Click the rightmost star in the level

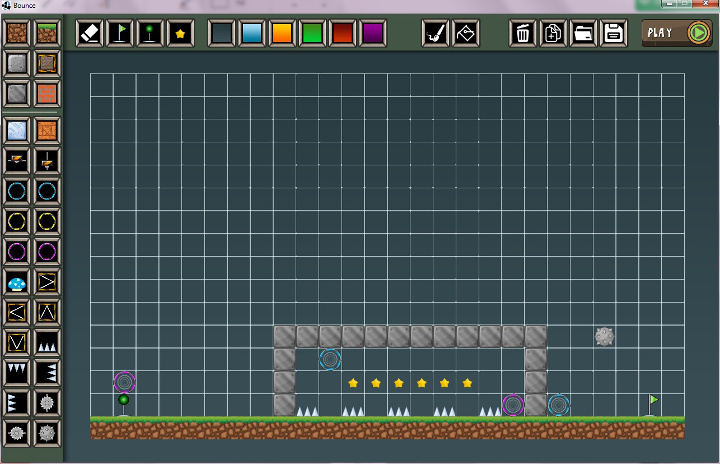tap(467, 383)
